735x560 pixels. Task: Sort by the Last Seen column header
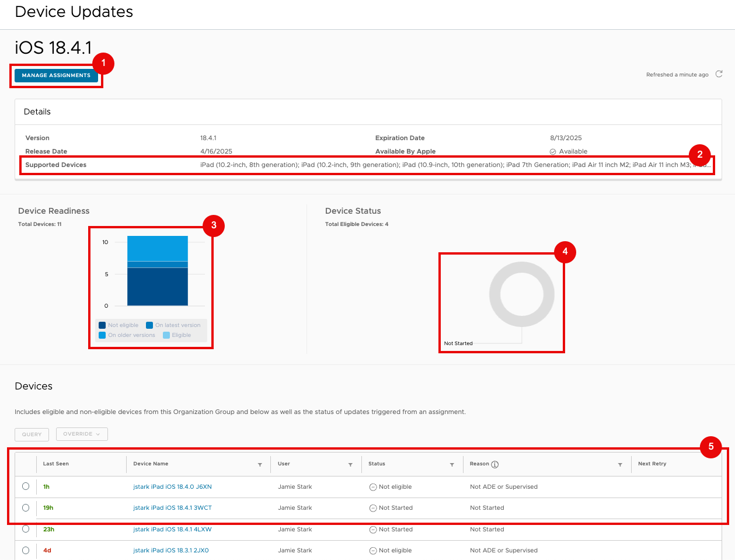tap(56, 464)
